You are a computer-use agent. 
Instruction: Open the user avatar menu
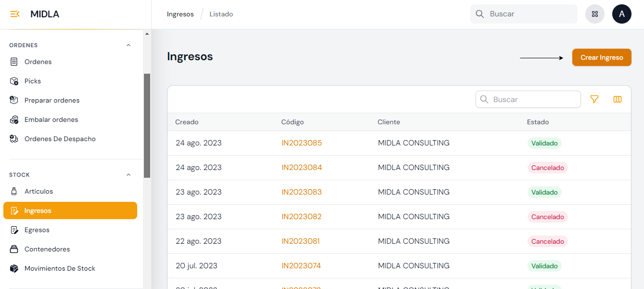pos(621,14)
